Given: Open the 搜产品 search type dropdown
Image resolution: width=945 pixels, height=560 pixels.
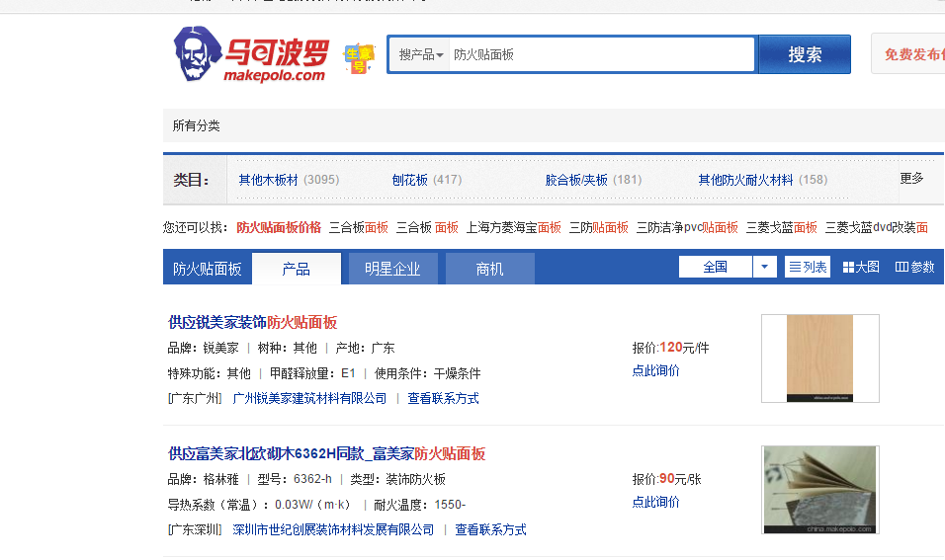Looking at the screenshot, I should click(x=421, y=54).
